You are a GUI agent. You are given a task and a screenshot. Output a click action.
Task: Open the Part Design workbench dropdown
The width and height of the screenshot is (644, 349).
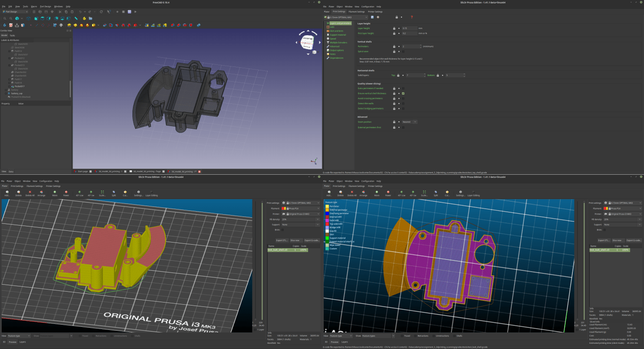tap(15, 12)
